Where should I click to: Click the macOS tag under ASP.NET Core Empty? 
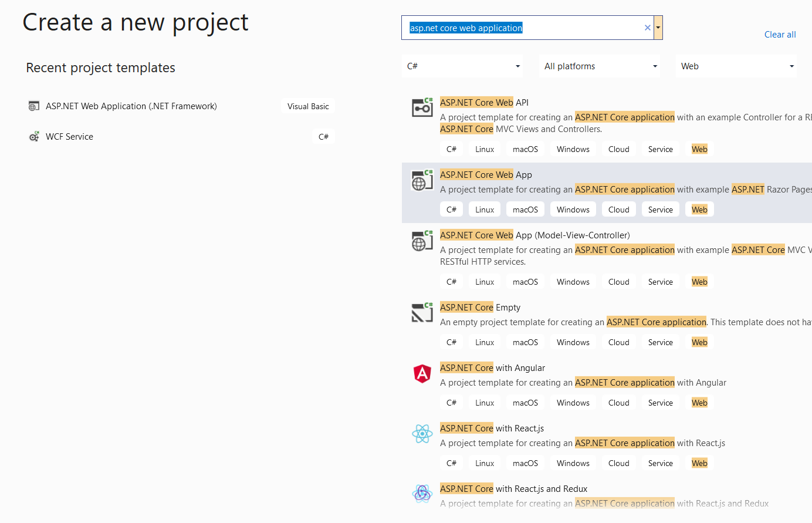pyautogui.click(x=525, y=342)
